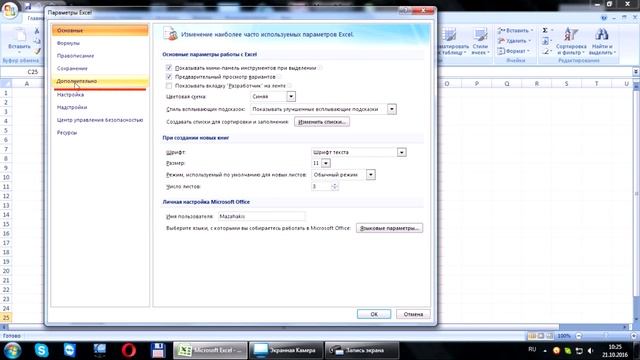
Task: Select row 10 header in the worksheet
Action: click(x=6, y=178)
